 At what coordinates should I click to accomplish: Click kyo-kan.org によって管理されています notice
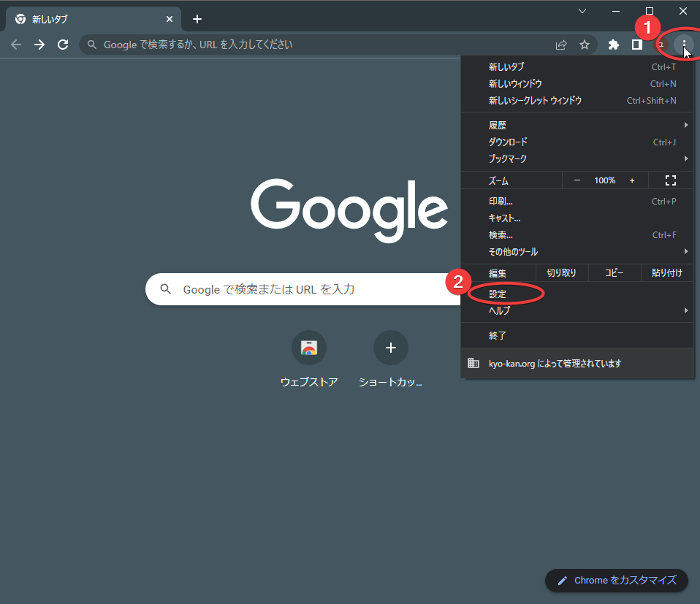(578, 364)
